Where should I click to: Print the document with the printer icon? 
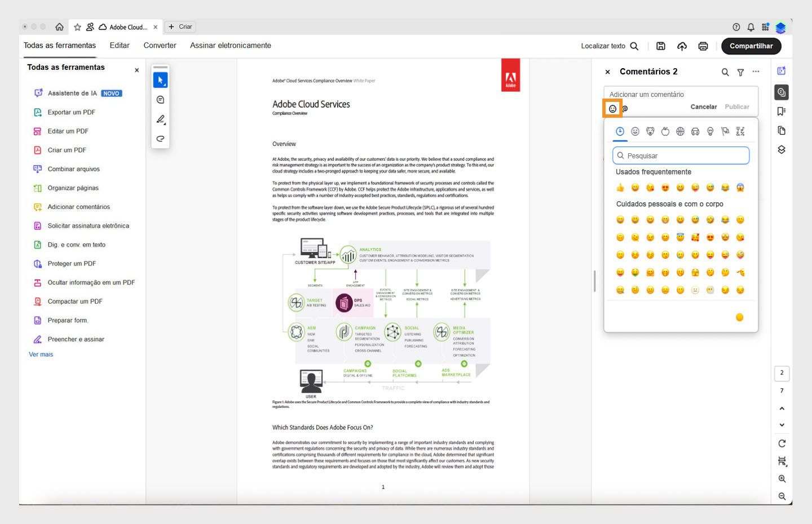tap(703, 46)
